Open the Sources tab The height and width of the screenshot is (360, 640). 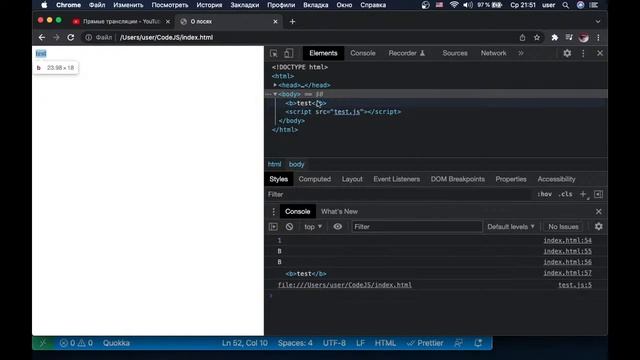click(x=455, y=53)
